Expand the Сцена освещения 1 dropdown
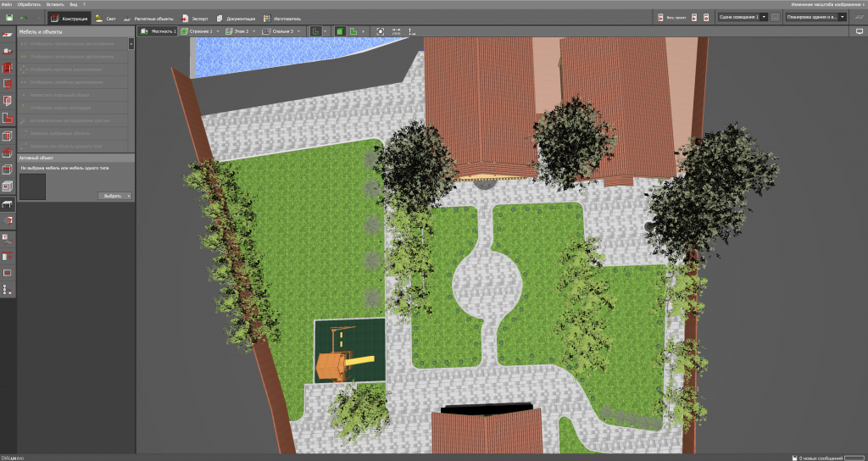The image size is (868, 461). point(765,16)
